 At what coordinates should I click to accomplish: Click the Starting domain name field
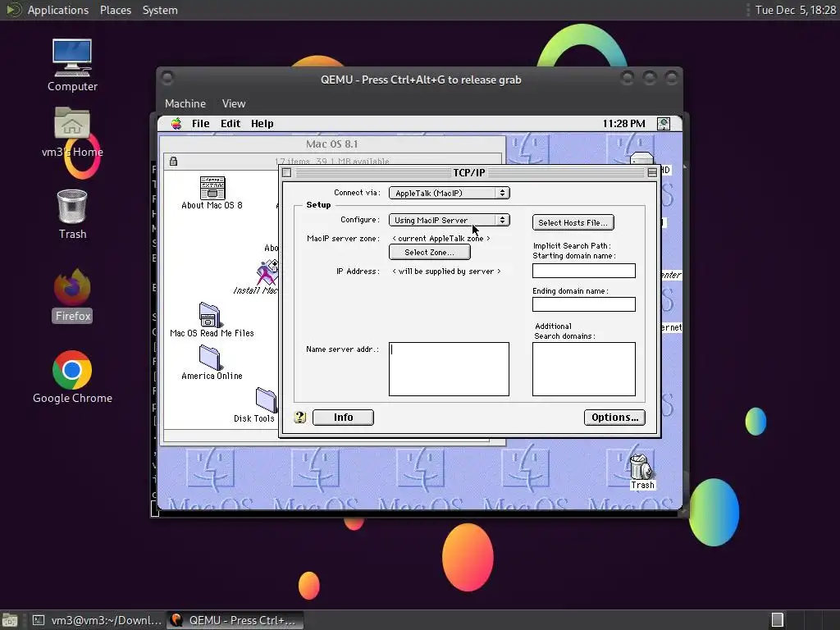pos(584,271)
